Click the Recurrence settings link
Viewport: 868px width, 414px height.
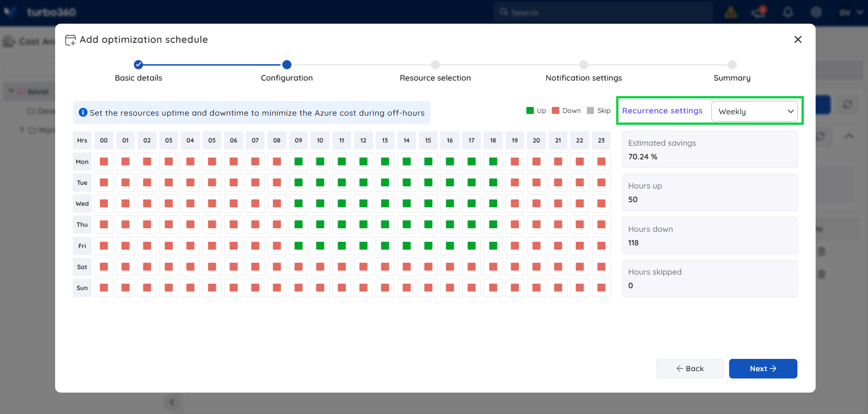coord(662,111)
